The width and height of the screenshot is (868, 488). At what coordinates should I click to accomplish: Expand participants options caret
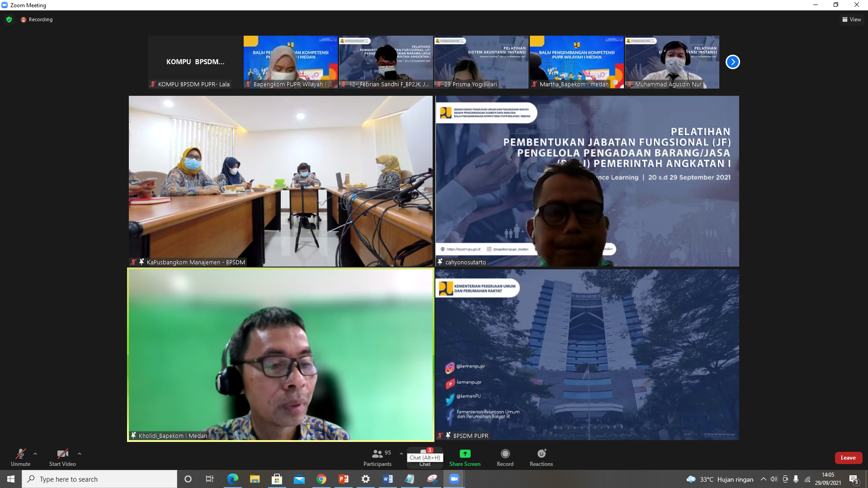coord(401,454)
